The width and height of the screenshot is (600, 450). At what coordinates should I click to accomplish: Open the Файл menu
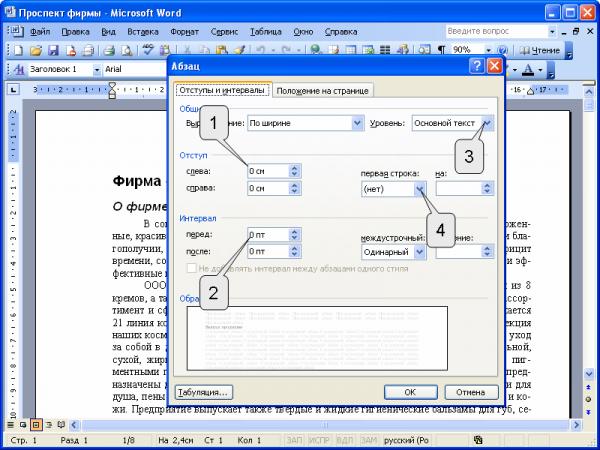[x=40, y=32]
